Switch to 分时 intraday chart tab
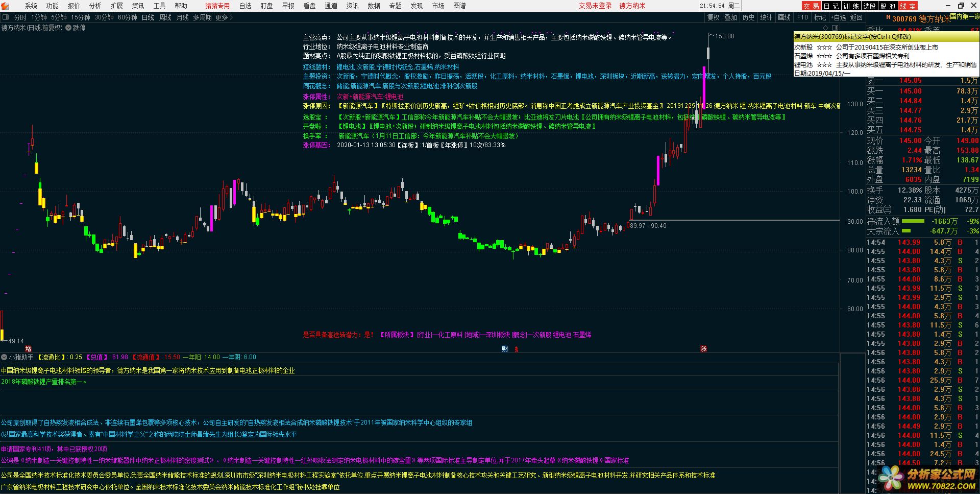980x494 pixels. pos(20,17)
